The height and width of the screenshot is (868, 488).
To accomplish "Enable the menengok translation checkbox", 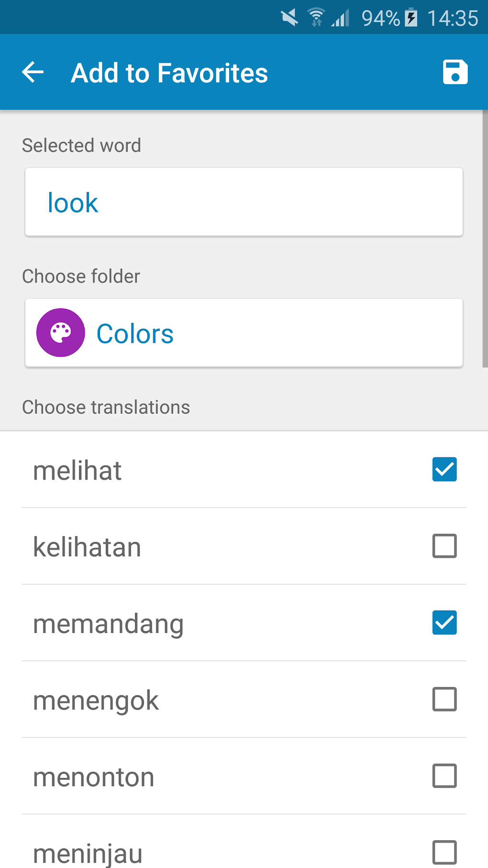I will (444, 699).
